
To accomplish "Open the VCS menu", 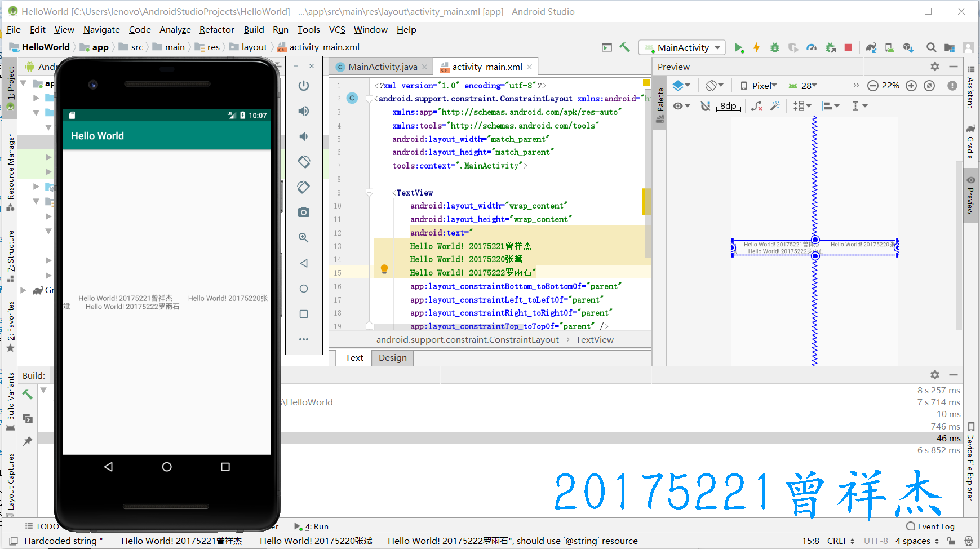I will (337, 29).
